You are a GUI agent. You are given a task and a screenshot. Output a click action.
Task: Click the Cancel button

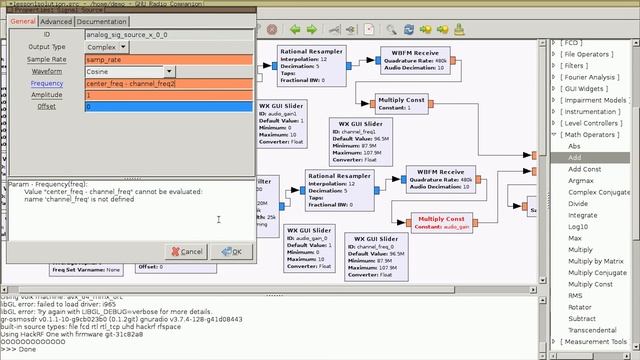pyautogui.click(x=187, y=251)
